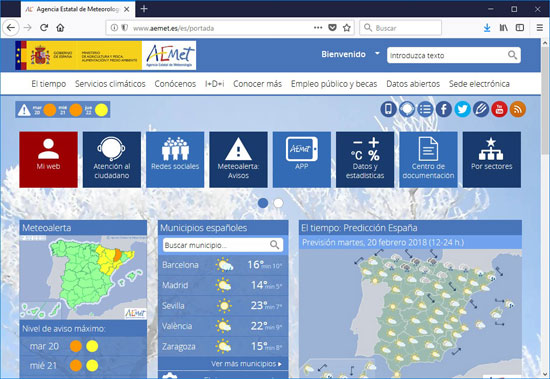Open page actions three-dot menu
The height and width of the screenshot is (379, 550).
(318, 28)
